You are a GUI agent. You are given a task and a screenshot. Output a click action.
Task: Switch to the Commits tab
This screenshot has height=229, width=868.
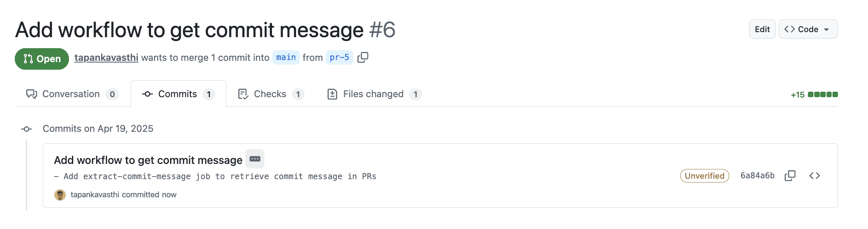(x=179, y=94)
